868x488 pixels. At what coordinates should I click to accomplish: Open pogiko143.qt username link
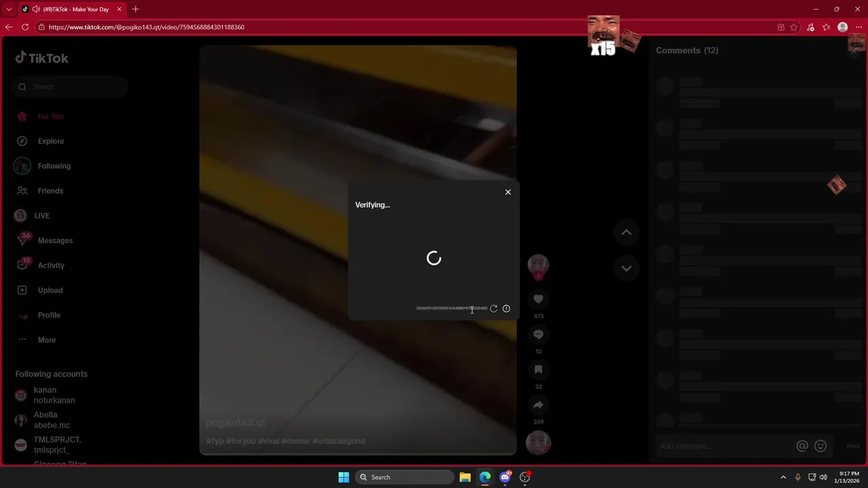pyautogui.click(x=236, y=423)
